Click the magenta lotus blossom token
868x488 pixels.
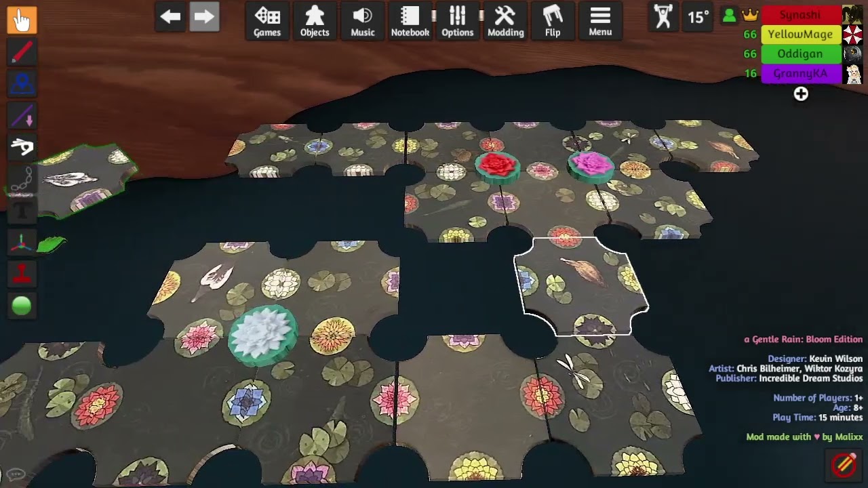pos(590,166)
